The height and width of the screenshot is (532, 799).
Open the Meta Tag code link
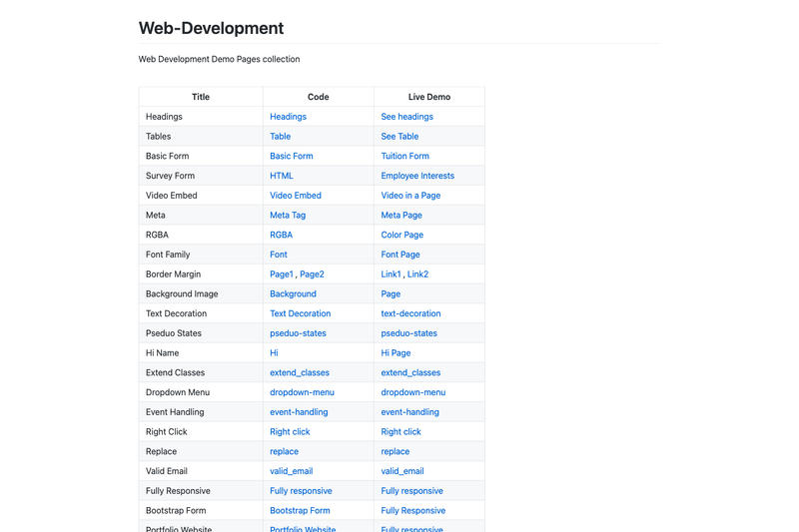(x=288, y=215)
